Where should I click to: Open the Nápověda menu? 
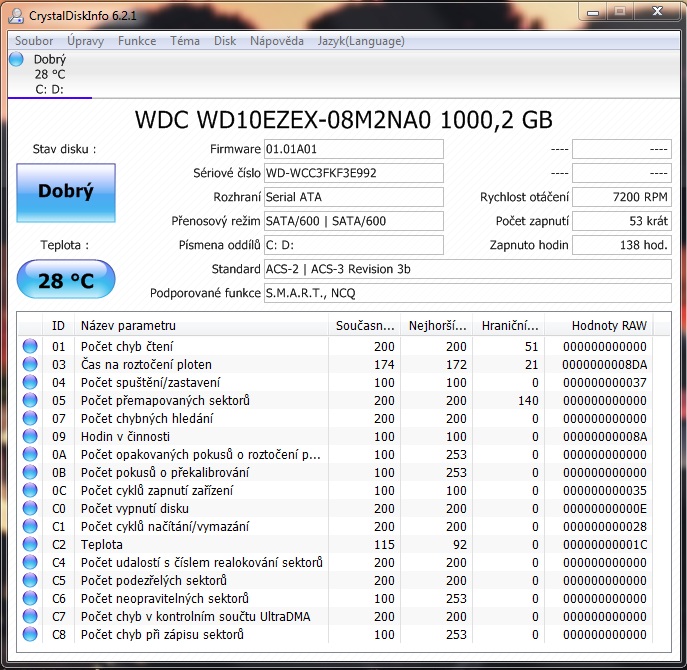pos(276,41)
